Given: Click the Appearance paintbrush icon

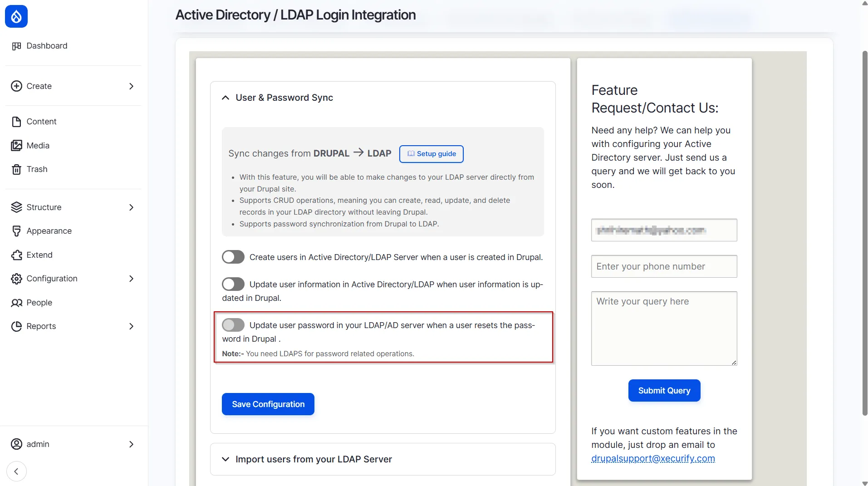Looking at the screenshot, I should point(16,231).
